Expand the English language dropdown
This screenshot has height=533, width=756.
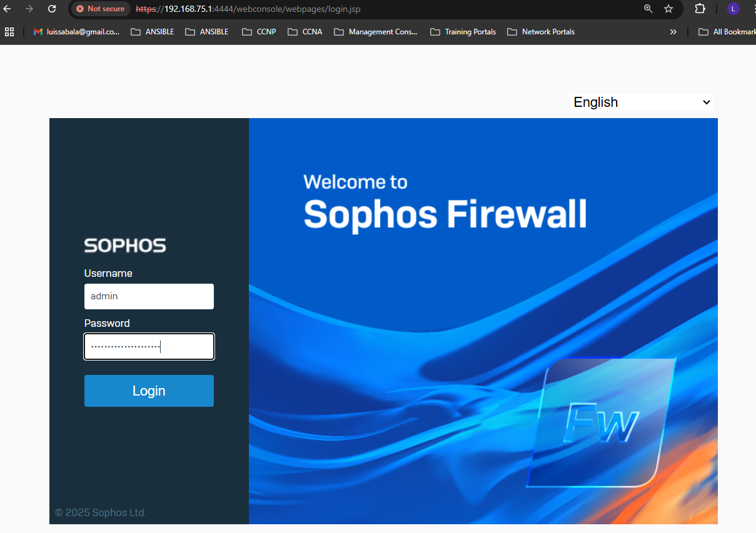pyautogui.click(x=642, y=102)
